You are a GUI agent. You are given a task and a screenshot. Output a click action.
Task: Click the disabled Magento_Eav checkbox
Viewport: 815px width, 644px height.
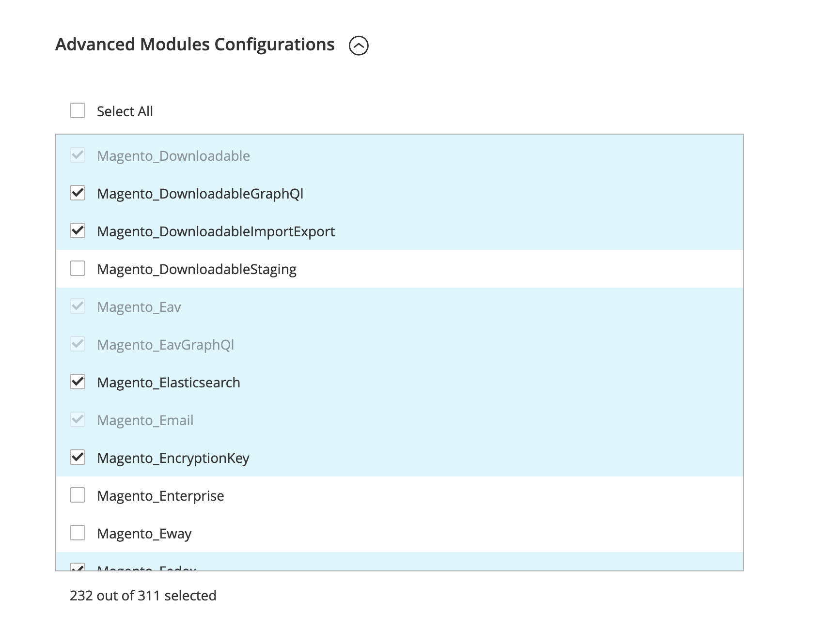78,306
